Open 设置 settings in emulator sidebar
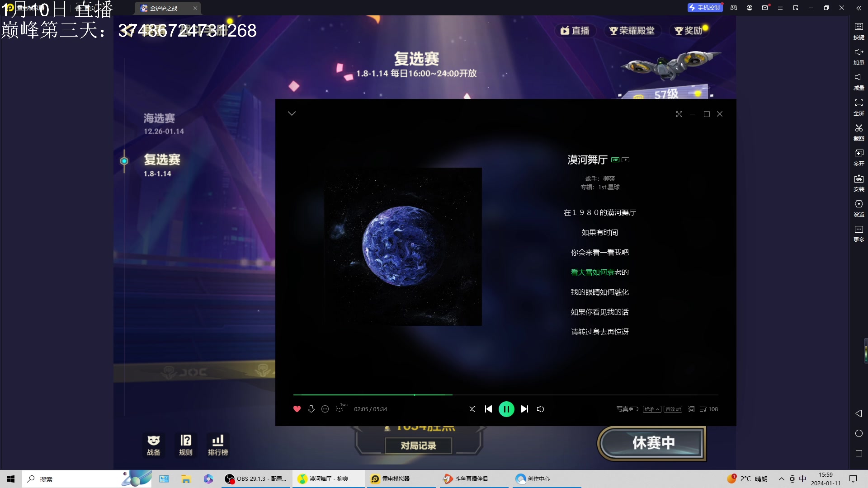 pyautogui.click(x=859, y=208)
